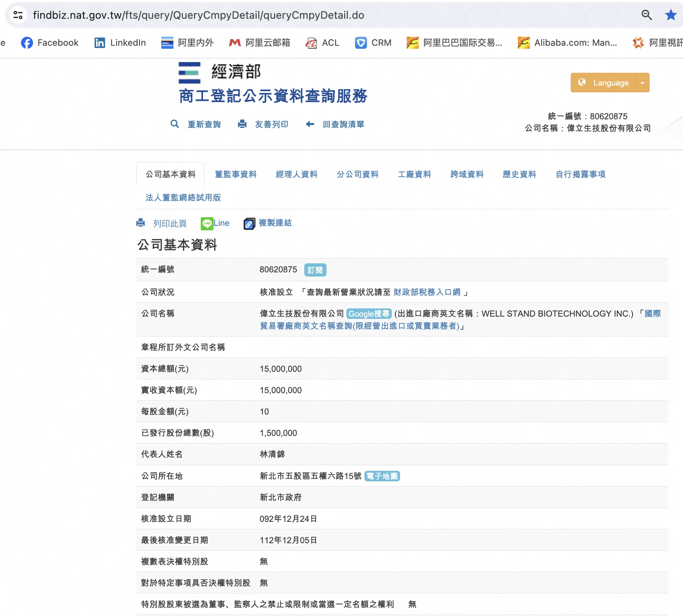
Task: Click the printer icon beside 列印此頁
Action: [141, 223]
